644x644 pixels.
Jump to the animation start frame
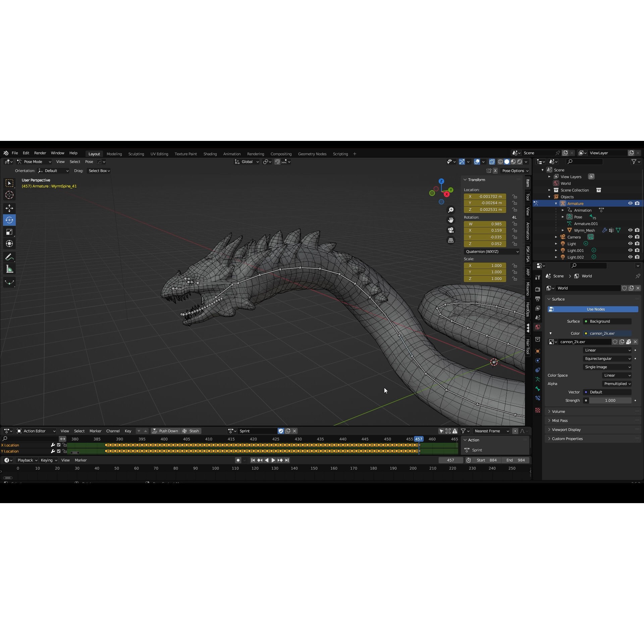point(253,460)
